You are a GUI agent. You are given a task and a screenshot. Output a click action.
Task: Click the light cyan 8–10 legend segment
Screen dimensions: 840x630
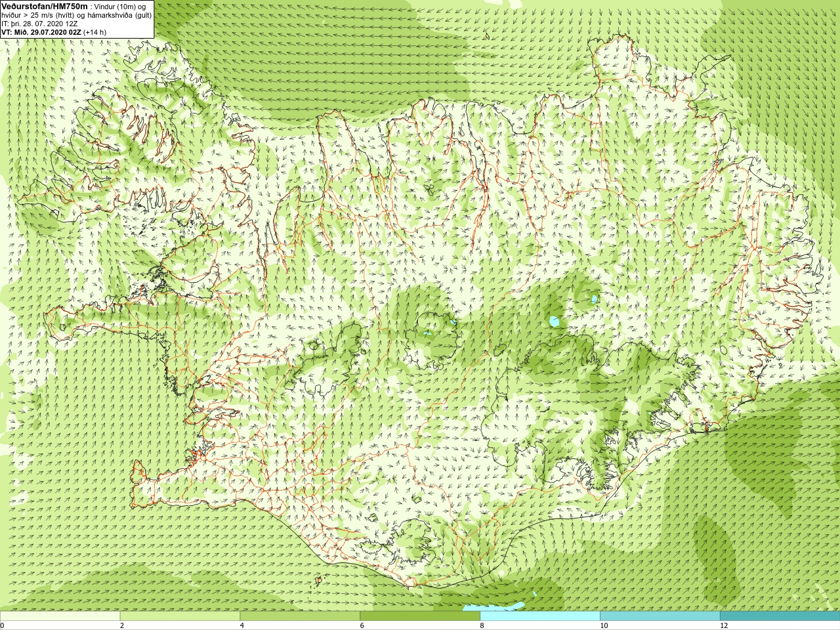pyautogui.click(x=540, y=616)
